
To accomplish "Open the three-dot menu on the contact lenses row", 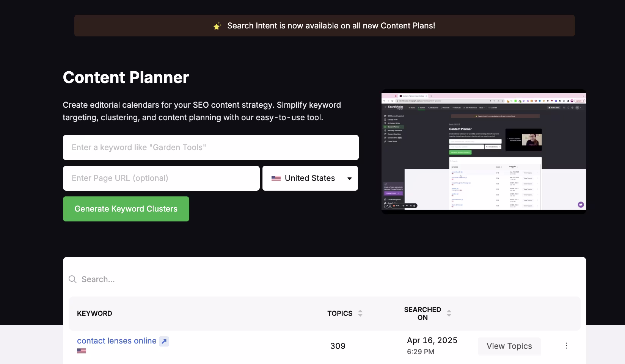I will click(566, 345).
